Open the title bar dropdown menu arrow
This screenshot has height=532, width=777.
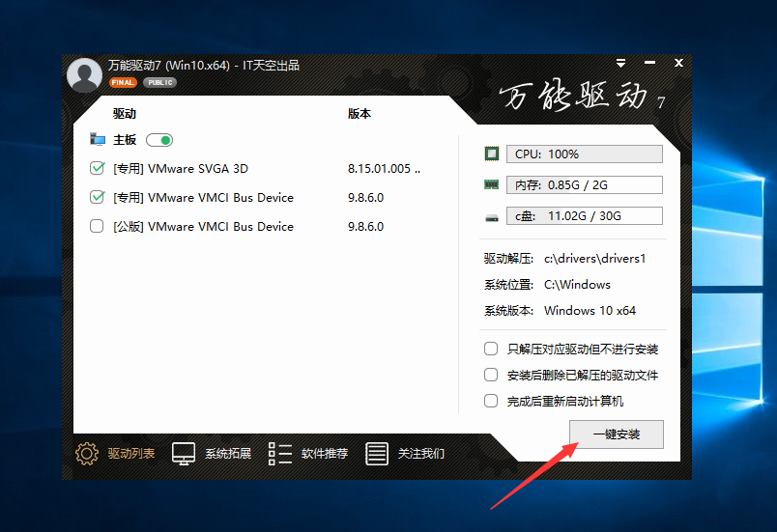[620, 63]
